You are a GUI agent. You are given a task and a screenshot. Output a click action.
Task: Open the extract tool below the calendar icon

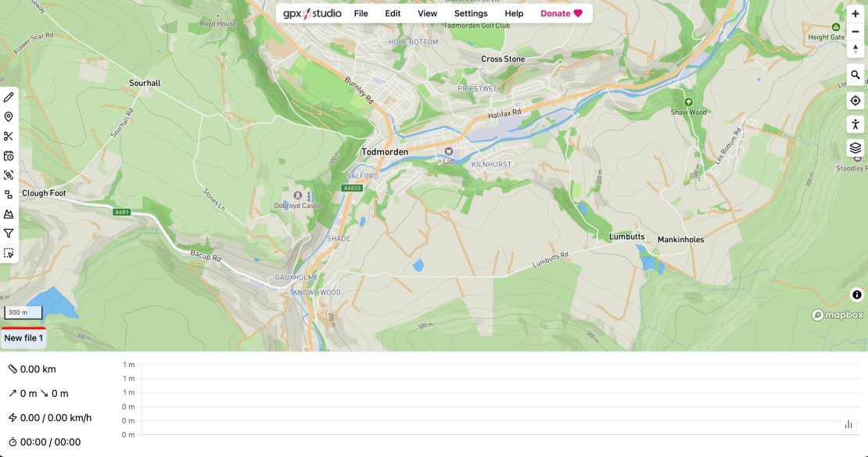9,175
